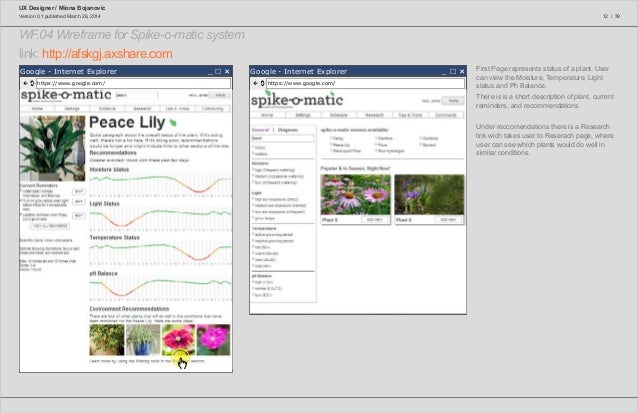Click the back arrow in the Peace Lily window
Screen dimensions: 638x413
tap(26, 83)
